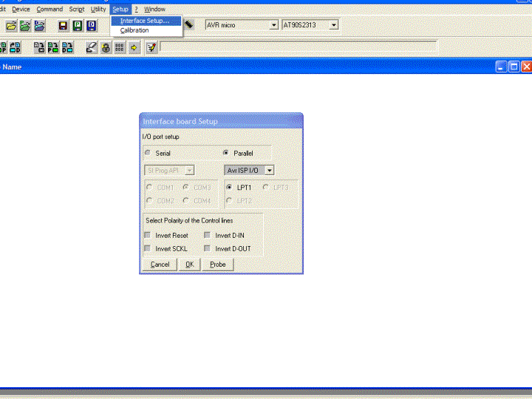The image size is (532, 399).
Task: Enable the Invert SCKL checkbox
Action: (x=148, y=248)
